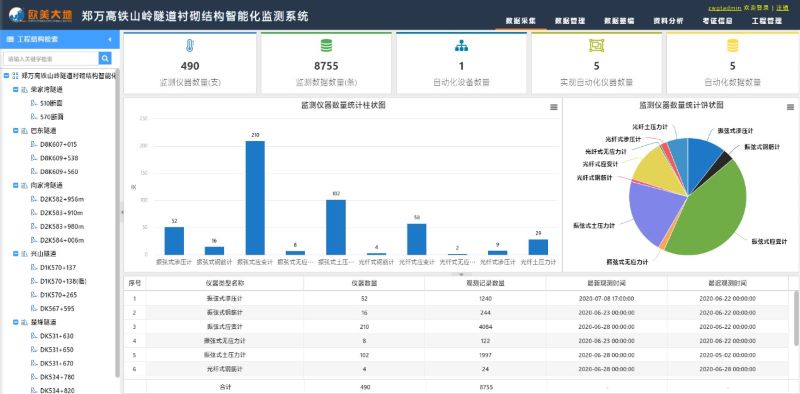Click the company logo in the header
This screenshot has width=800, height=394.
[x=41, y=15]
